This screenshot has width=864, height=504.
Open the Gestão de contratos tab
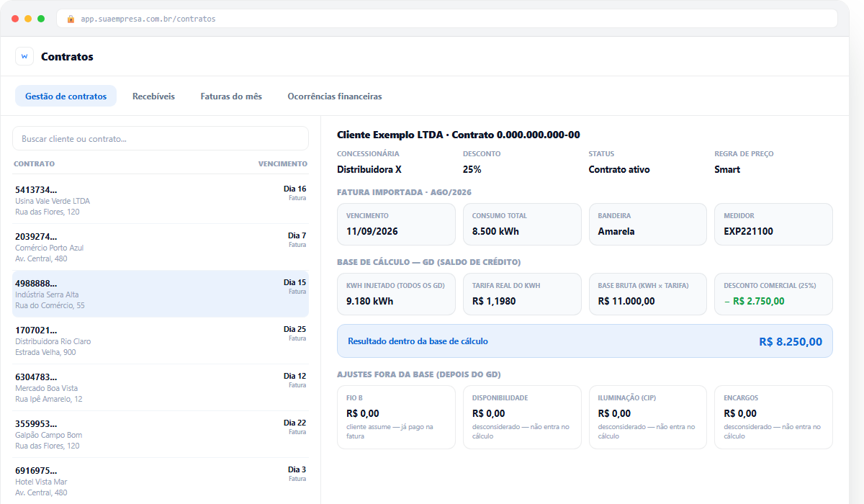pos(66,96)
